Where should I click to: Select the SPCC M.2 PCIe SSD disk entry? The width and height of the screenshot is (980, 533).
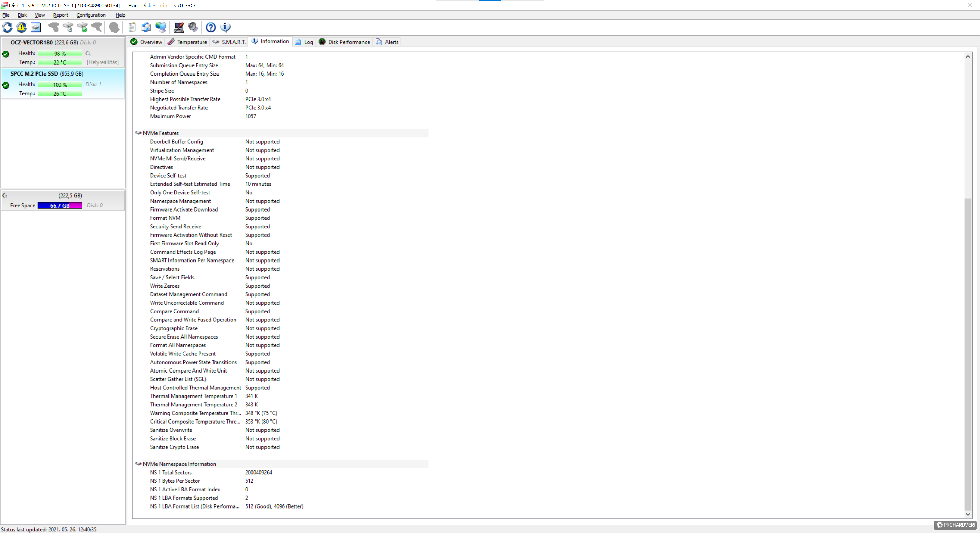[x=62, y=84]
